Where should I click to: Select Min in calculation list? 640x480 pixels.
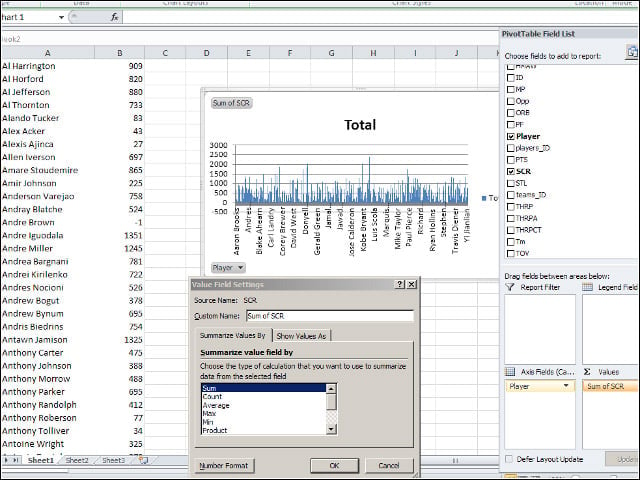click(x=264, y=422)
